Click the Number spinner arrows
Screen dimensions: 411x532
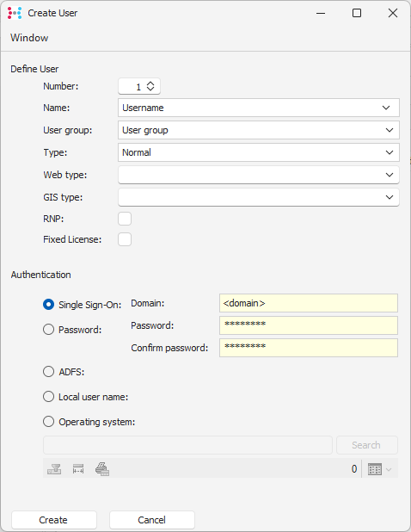(x=150, y=86)
